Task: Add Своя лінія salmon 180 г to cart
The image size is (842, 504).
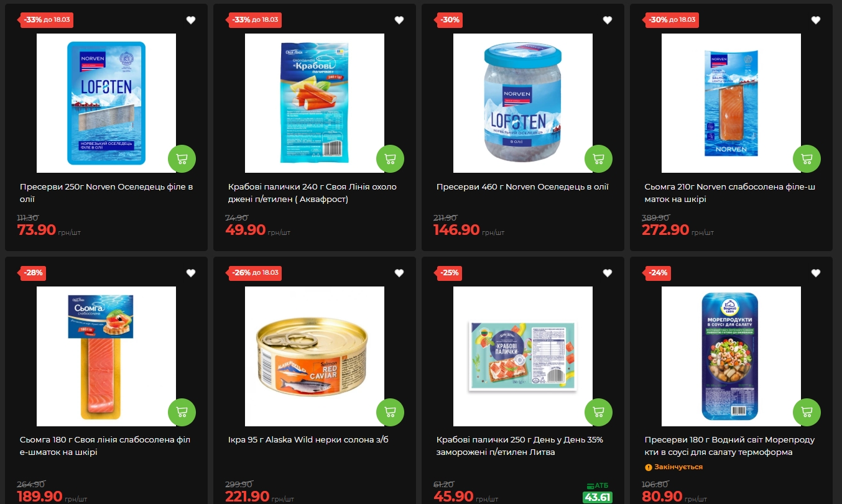Action: point(182,412)
